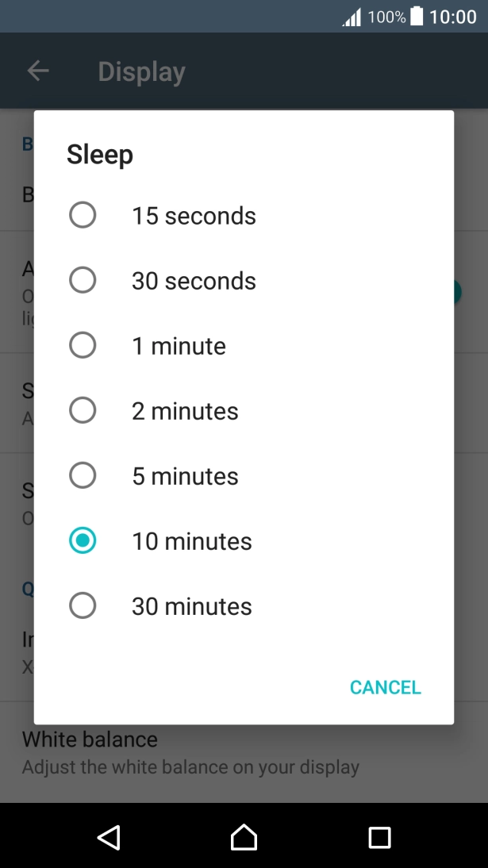Tap CANCEL to dismiss the dialog
Image resolution: width=488 pixels, height=868 pixels.
click(x=386, y=686)
